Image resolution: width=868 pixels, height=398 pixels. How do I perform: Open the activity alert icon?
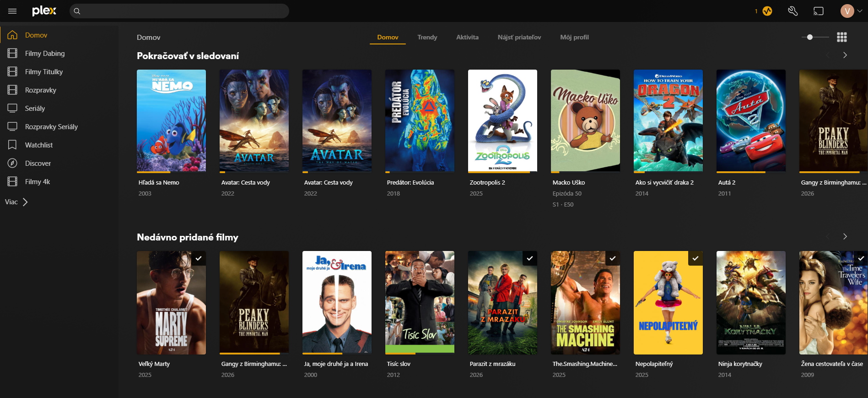point(767,11)
